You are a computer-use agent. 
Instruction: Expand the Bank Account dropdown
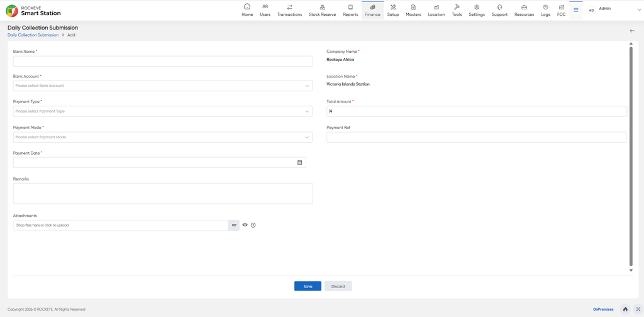click(163, 86)
